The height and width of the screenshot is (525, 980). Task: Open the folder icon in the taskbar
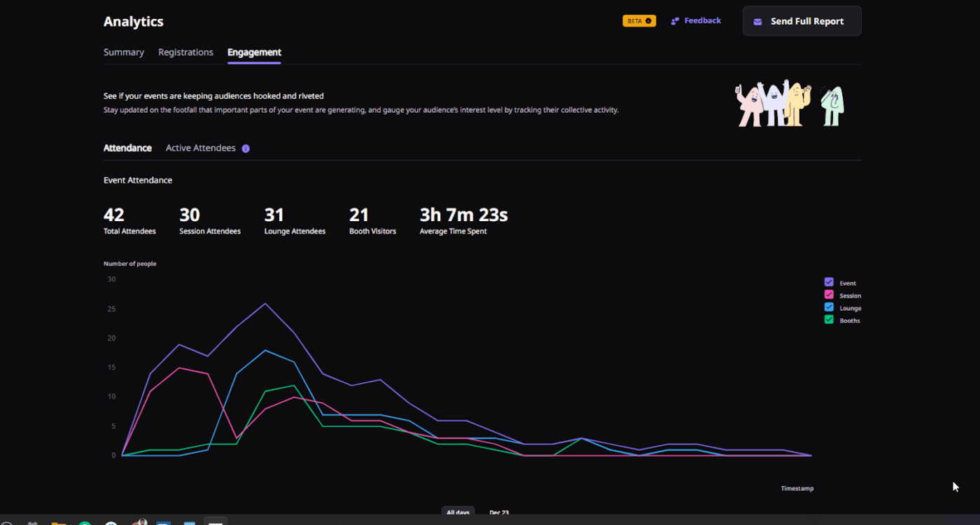(58, 522)
